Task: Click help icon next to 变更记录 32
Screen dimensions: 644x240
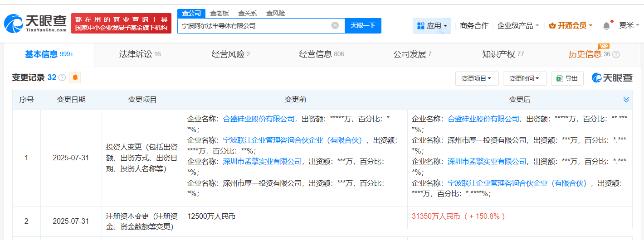Action: tap(62, 78)
